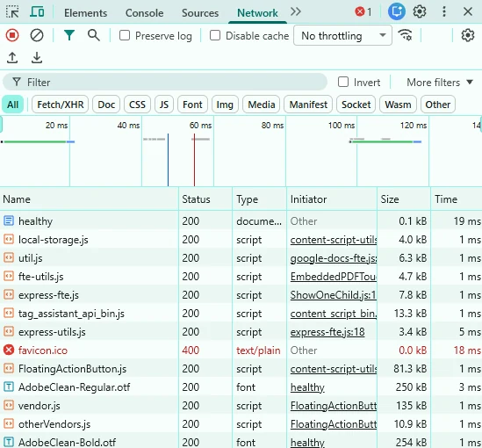Select the All filter chip
The height and width of the screenshot is (448, 482).
pos(12,105)
